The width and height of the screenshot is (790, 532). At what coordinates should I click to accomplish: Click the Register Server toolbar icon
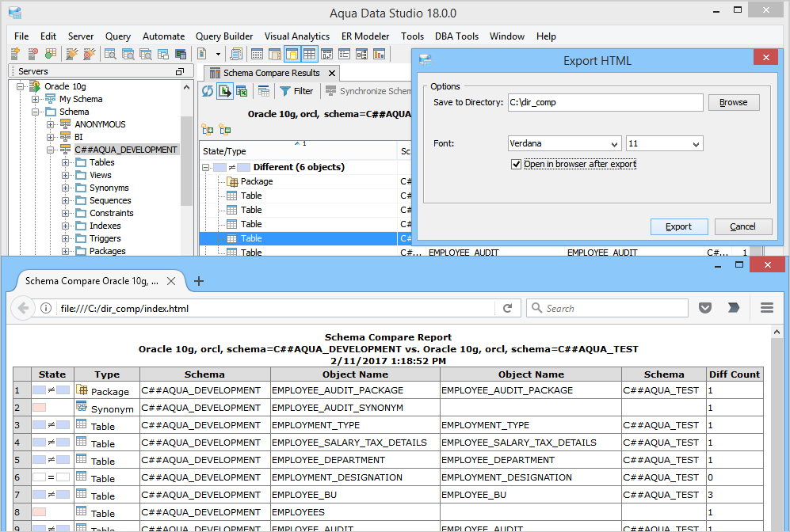[x=15, y=53]
